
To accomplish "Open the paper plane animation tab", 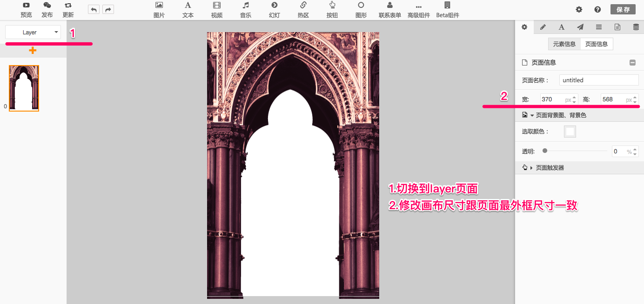I will point(580,27).
